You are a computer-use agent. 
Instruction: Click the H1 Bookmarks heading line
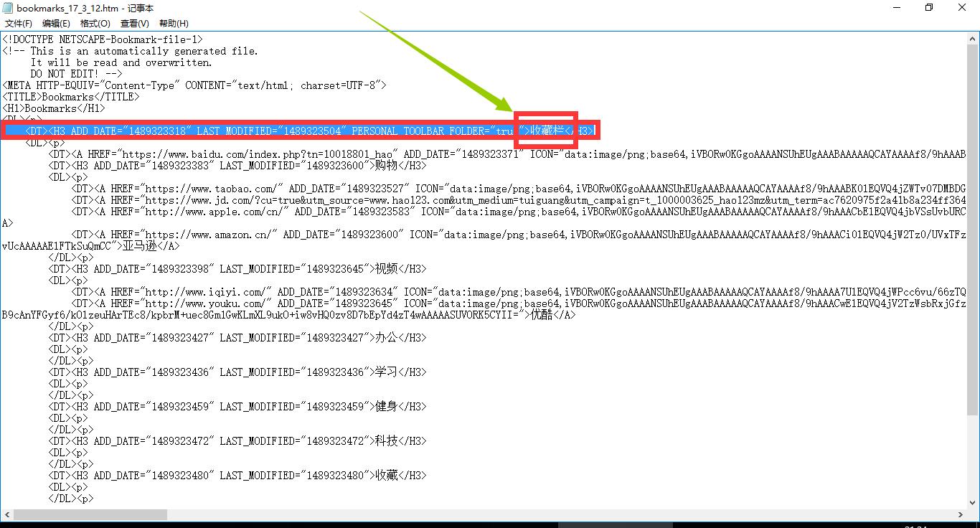[54, 108]
